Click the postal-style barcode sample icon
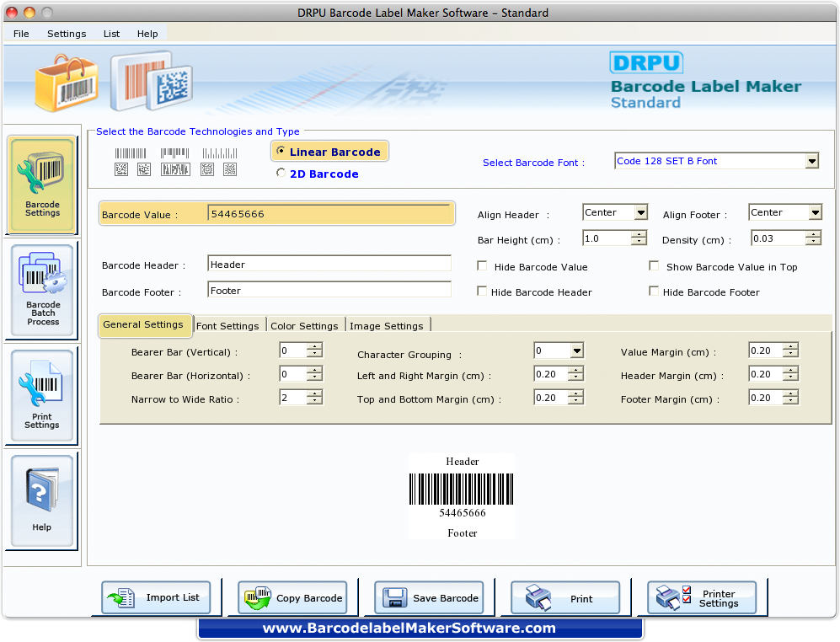840x642 pixels. (x=220, y=153)
